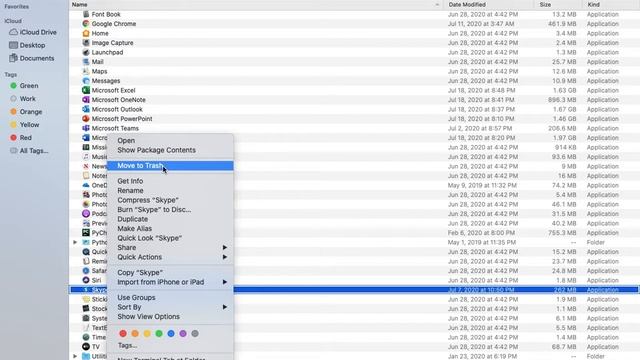Select the Messages app icon

(86, 81)
